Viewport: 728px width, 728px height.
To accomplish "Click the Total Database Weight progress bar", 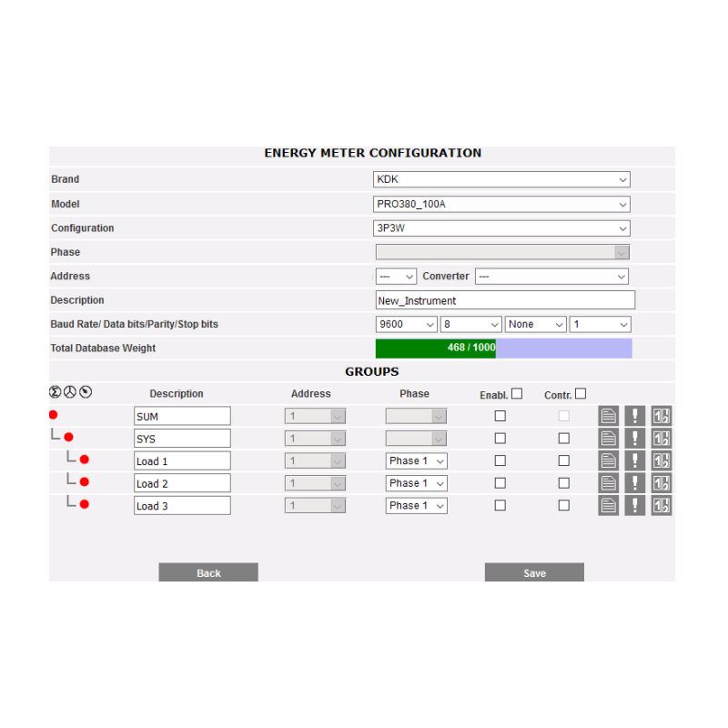I will click(x=504, y=349).
